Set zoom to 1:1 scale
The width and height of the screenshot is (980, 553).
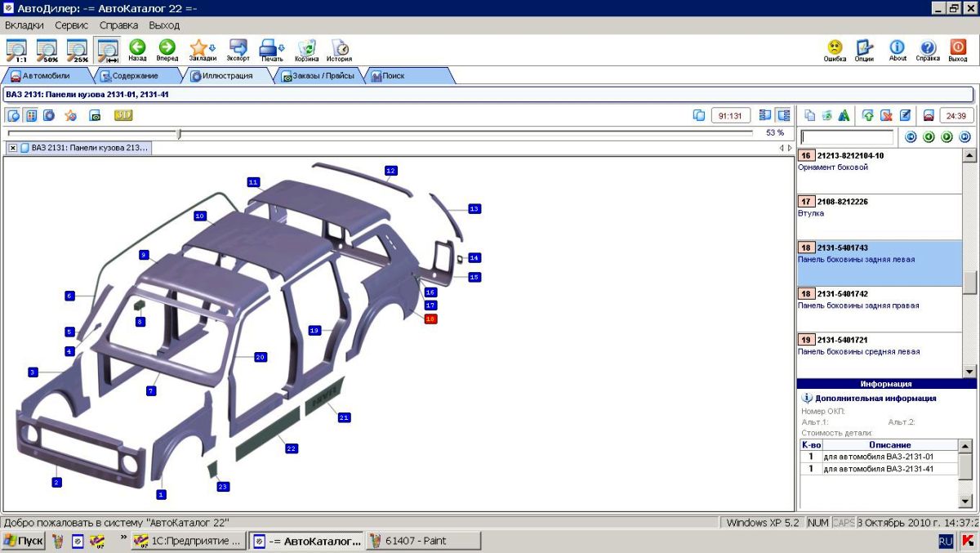point(16,50)
